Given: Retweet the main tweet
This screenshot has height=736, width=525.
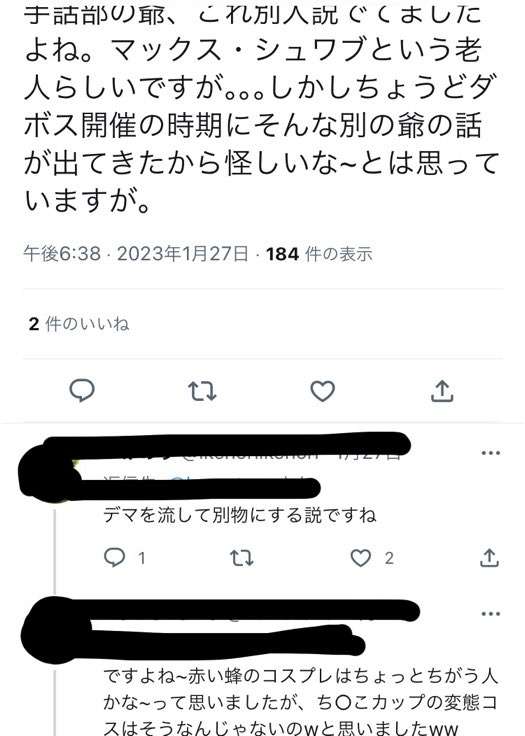Looking at the screenshot, I should click(x=202, y=391).
